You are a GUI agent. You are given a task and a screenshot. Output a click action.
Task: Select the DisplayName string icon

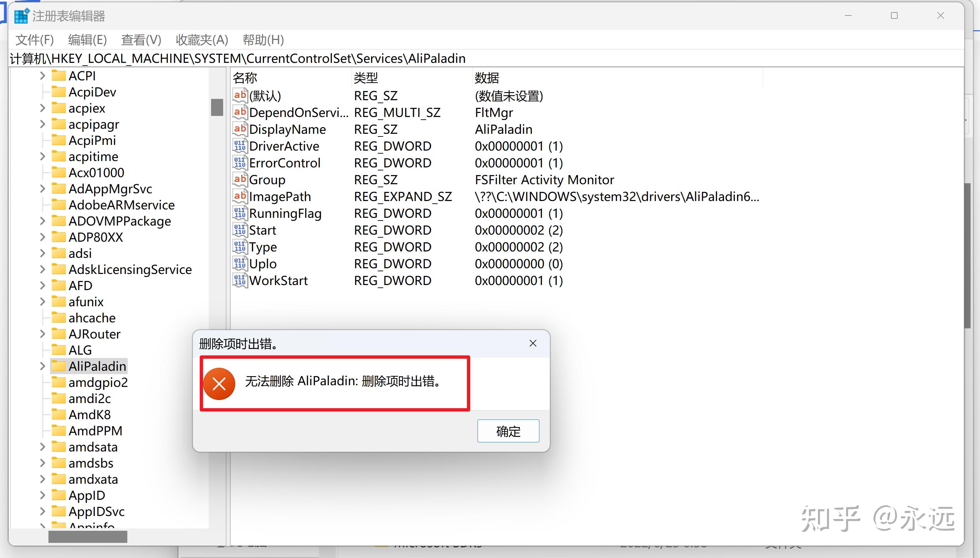(240, 129)
